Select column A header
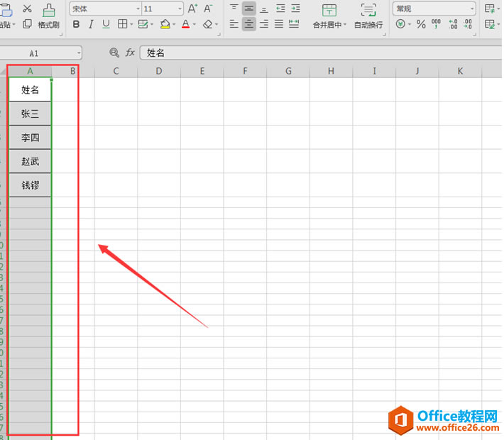 coord(30,71)
